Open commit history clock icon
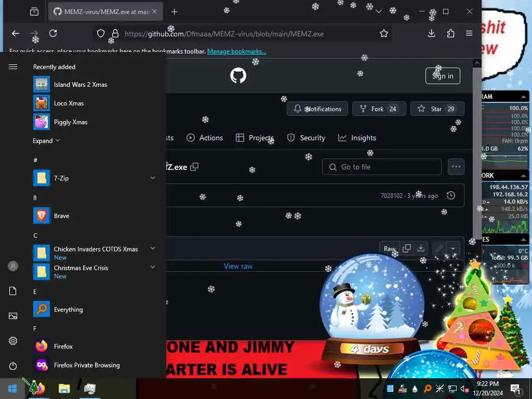The height and width of the screenshot is (399, 532). point(450,195)
